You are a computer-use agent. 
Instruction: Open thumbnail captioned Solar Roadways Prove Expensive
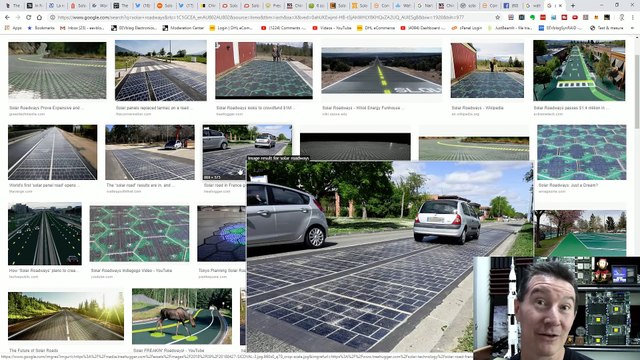click(57, 70)
